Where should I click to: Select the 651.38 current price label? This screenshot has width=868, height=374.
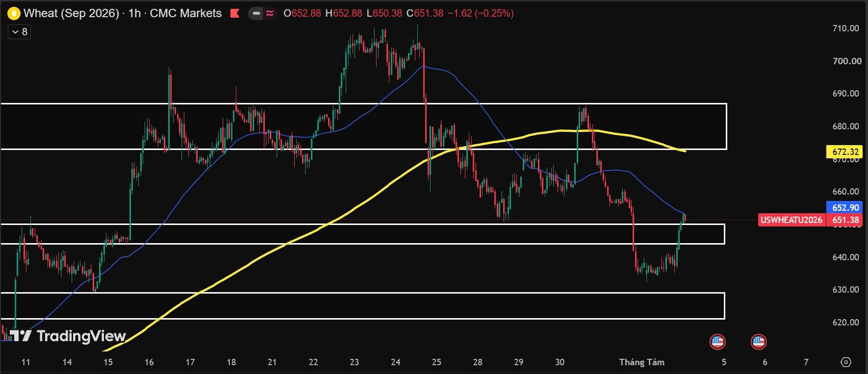pos(845,220)
